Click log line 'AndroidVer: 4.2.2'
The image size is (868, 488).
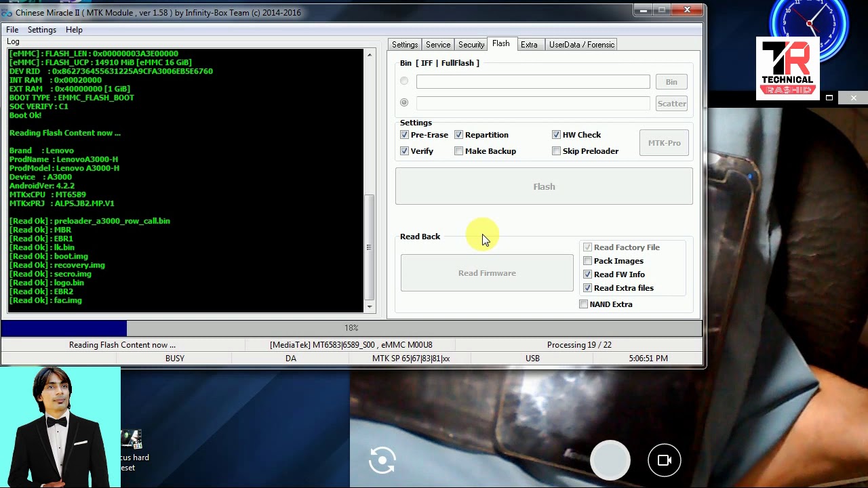pos(42,186)
